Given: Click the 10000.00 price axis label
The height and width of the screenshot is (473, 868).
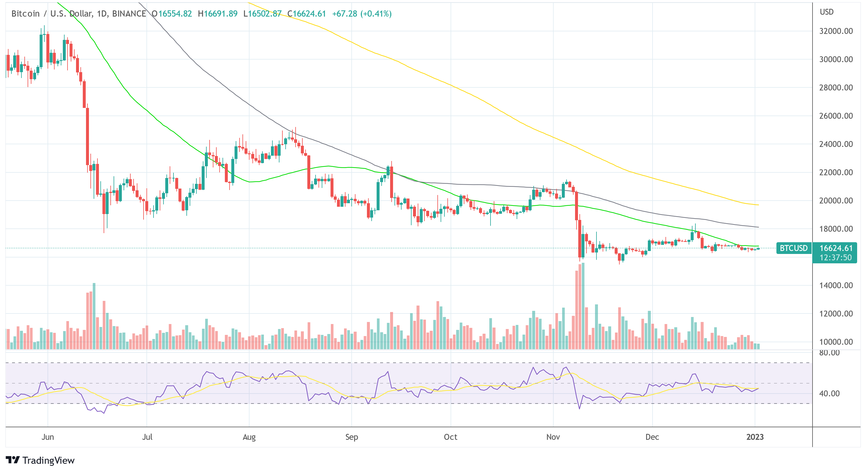Looking at the screenshot, I should coord(836,342).
